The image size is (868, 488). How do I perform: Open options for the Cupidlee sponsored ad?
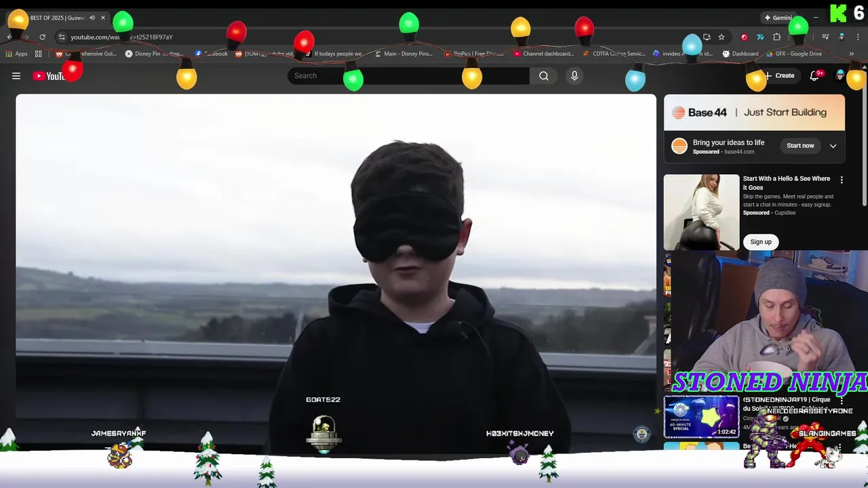842,180
